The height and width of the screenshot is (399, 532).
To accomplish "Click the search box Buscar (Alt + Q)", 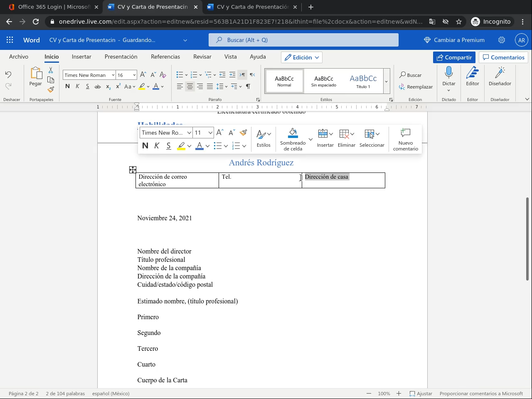I will coord(303,40).
